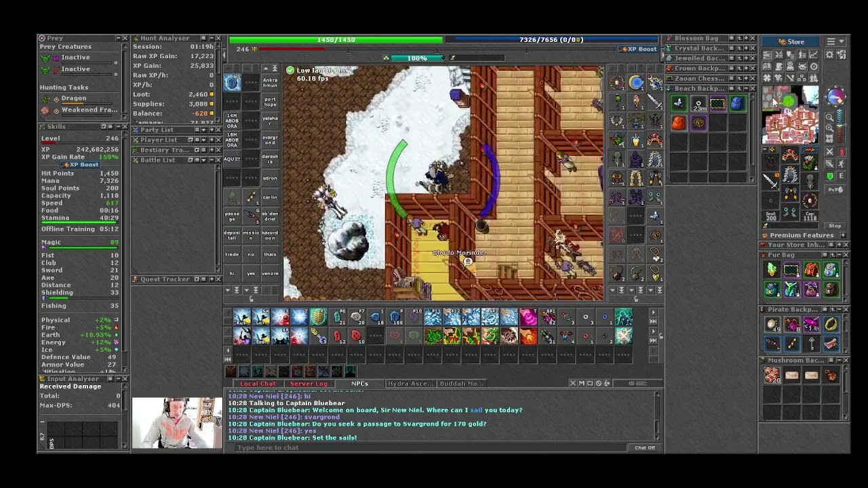Screen dimensions: 868x488
Task: Collapse the Beach Backpack container
Action: 746,89
